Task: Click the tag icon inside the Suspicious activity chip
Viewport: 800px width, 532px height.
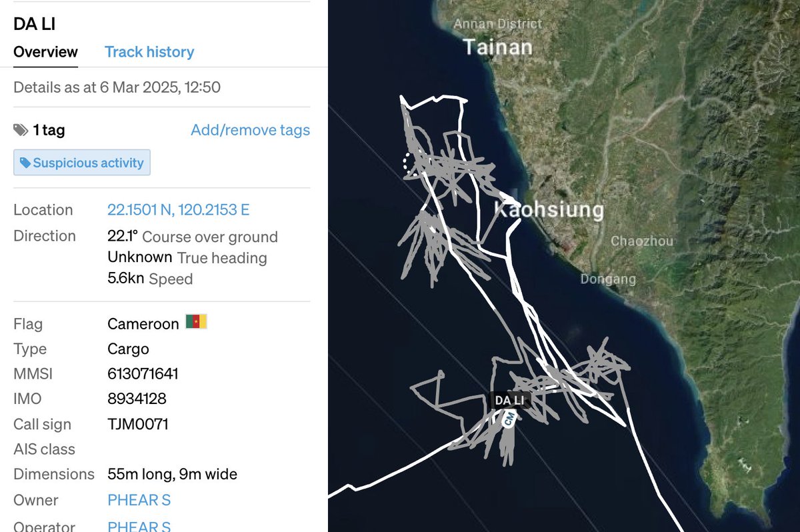Action: click(x=26, y=163)
